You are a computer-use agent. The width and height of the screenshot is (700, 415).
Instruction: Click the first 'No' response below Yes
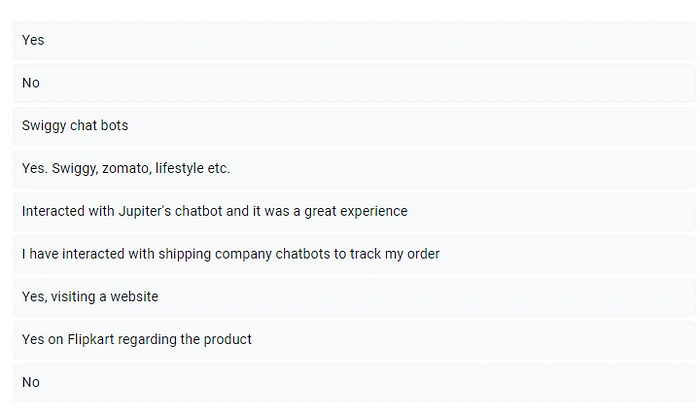(354, 83)
